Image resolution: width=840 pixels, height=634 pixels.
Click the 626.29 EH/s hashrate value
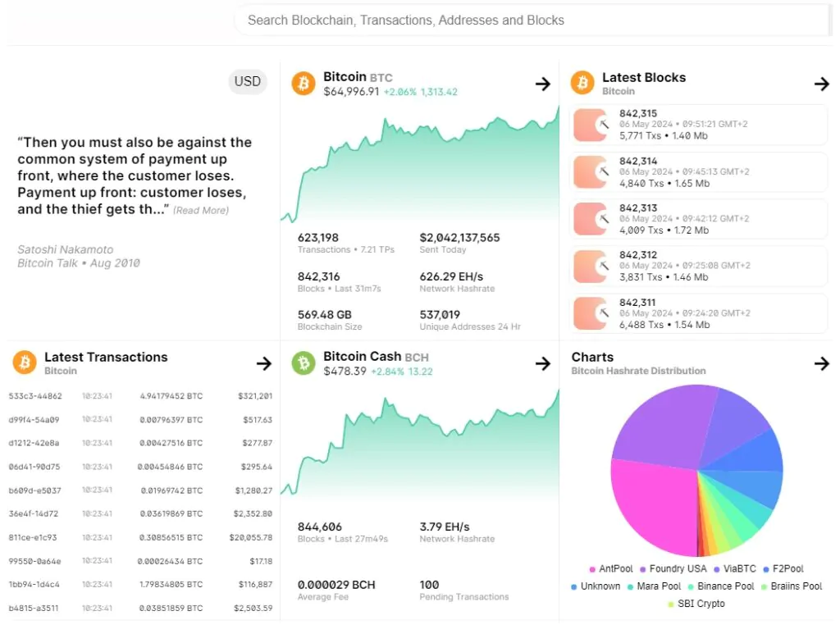pos(451,277)
